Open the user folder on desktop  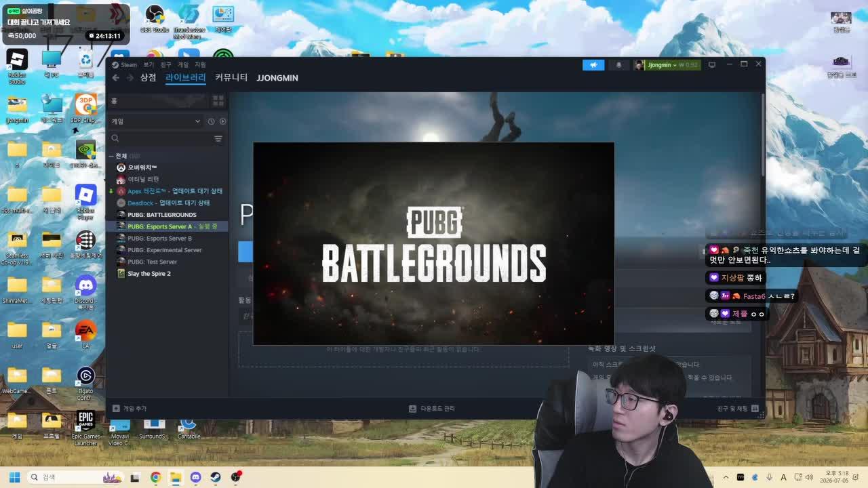(17, 335)
